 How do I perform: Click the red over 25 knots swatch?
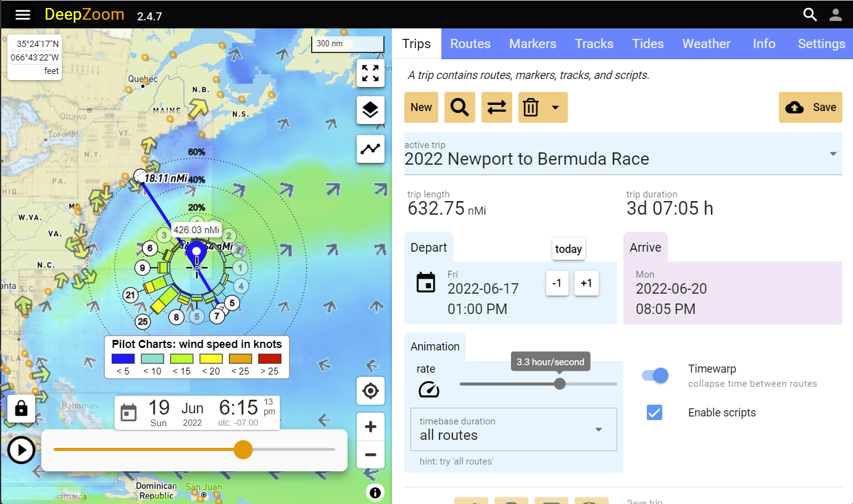click(270, 358)
